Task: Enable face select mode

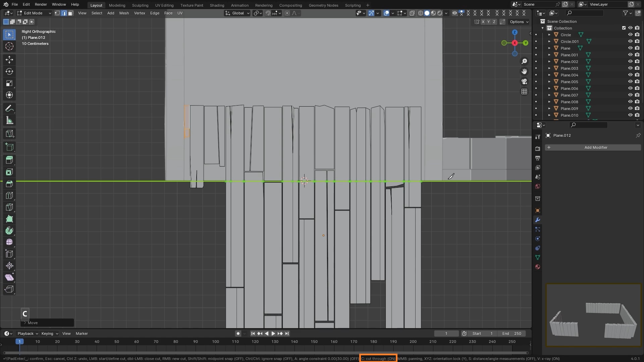Action: tap(70, 13)
